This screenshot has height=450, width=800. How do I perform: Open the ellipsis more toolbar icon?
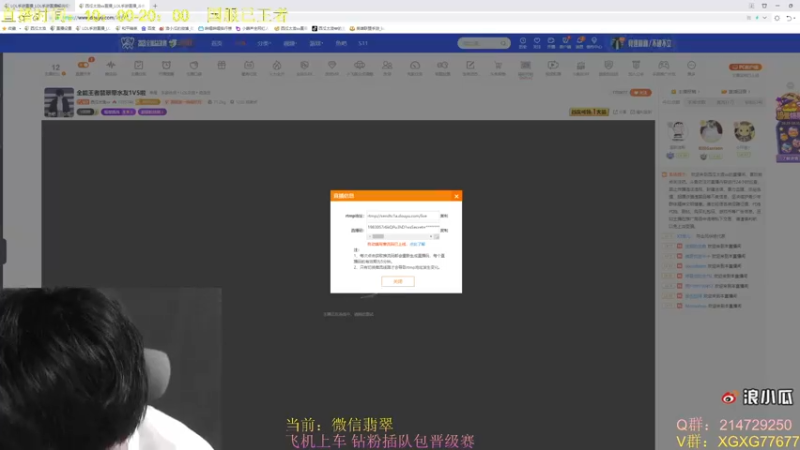click(691, 65)
